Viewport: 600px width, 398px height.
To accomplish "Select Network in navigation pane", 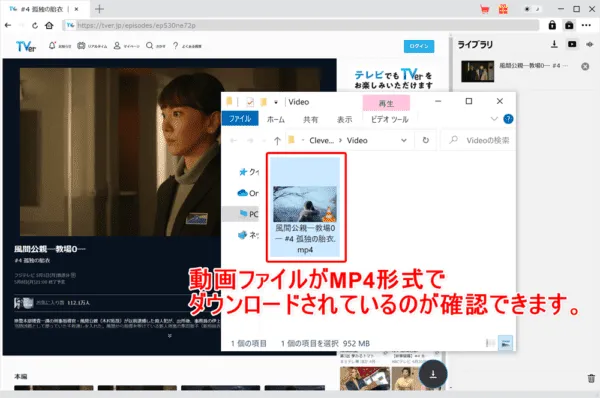I will click(x=248, y=235).
